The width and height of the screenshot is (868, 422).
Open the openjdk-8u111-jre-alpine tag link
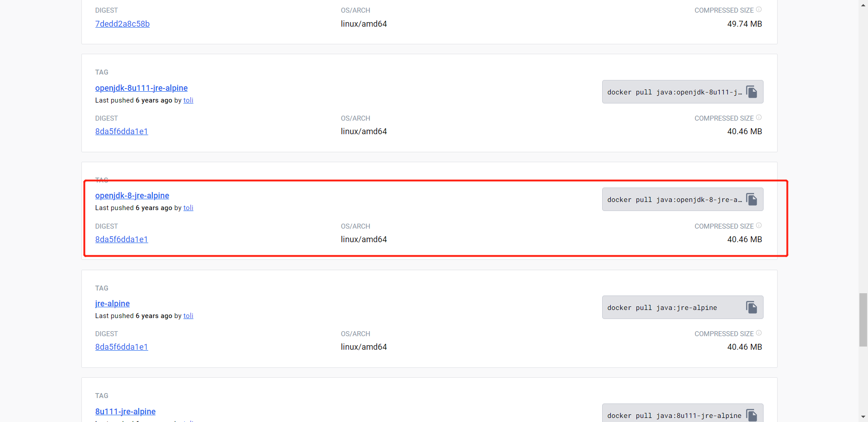tap(141, 88)
